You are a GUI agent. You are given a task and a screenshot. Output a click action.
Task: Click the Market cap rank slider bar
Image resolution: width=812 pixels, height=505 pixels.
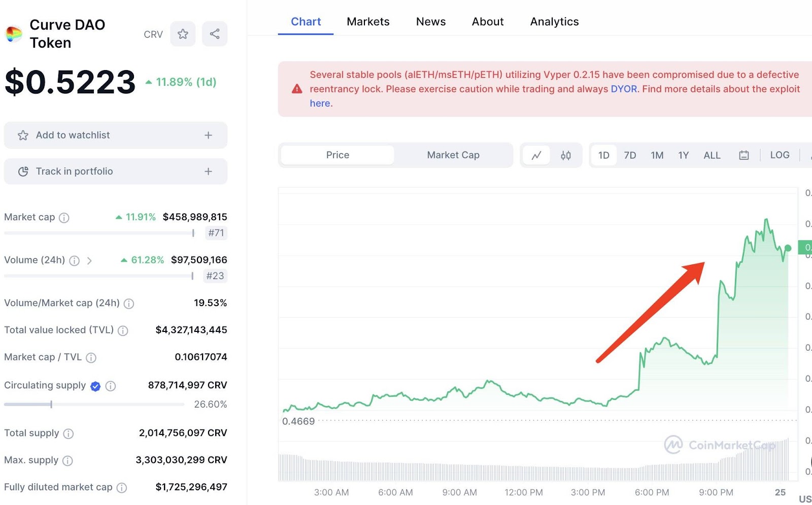tap(99, 233)
